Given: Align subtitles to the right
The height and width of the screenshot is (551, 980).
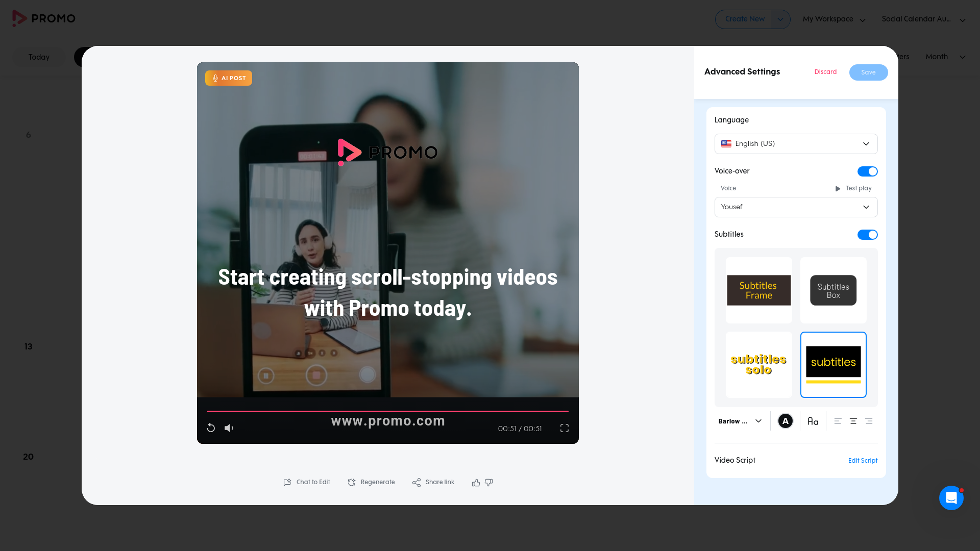Looking at the screenshot, I should coord(869,421).
